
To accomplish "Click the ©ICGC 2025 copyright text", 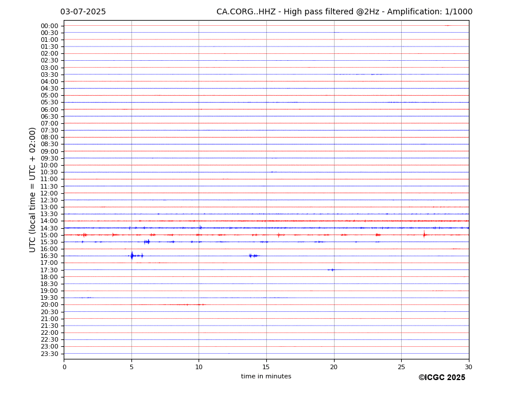I will click(x=442, y=378).
